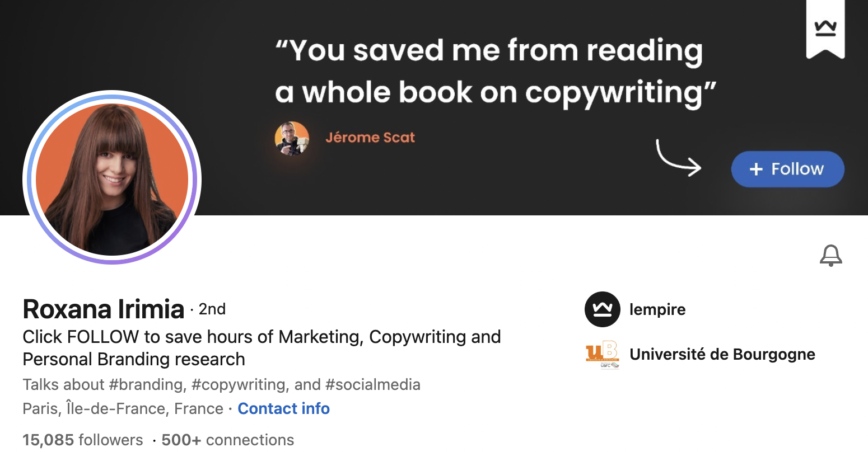Click the Jérome Scat name on banner
This screenshot has height=452, width=868.
pos(370,138)
